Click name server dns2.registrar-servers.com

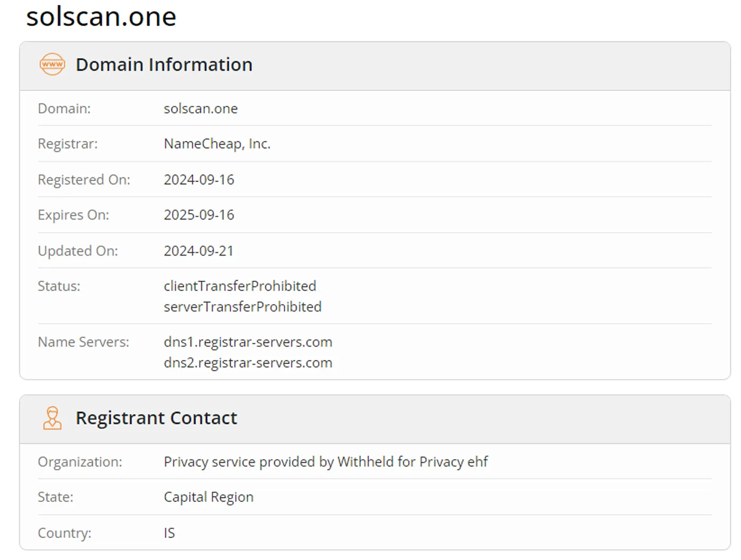tap(248, 363)
